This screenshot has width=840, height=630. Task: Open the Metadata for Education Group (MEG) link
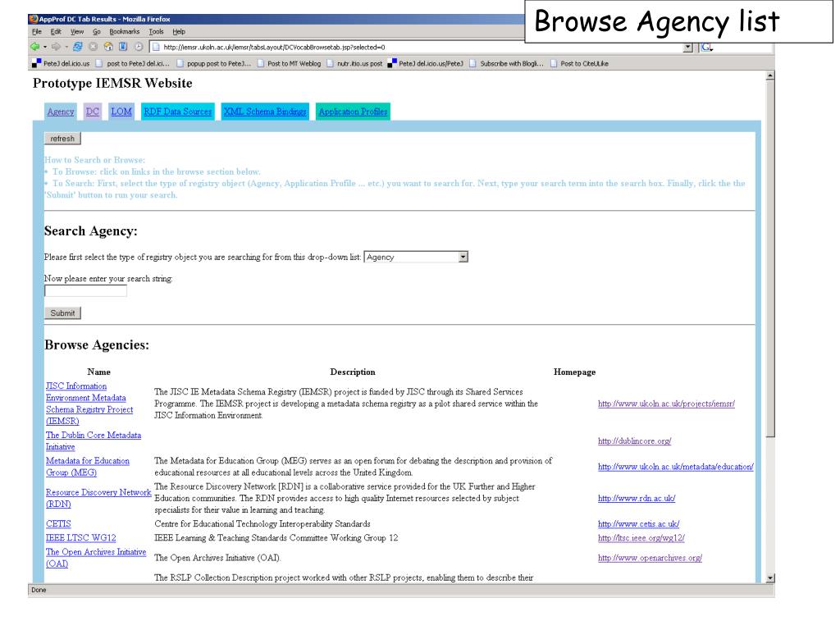click(87, 467)
